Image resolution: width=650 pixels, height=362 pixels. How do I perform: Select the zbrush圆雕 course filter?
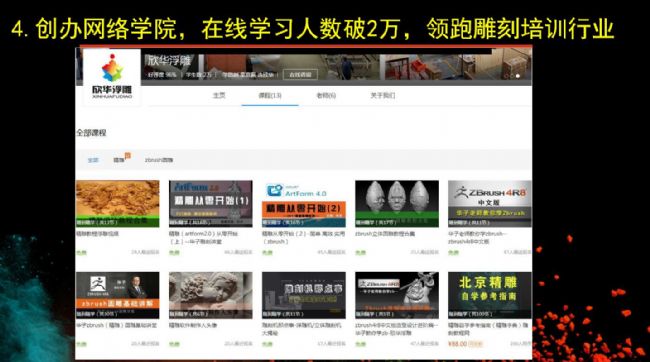(159, 160)
